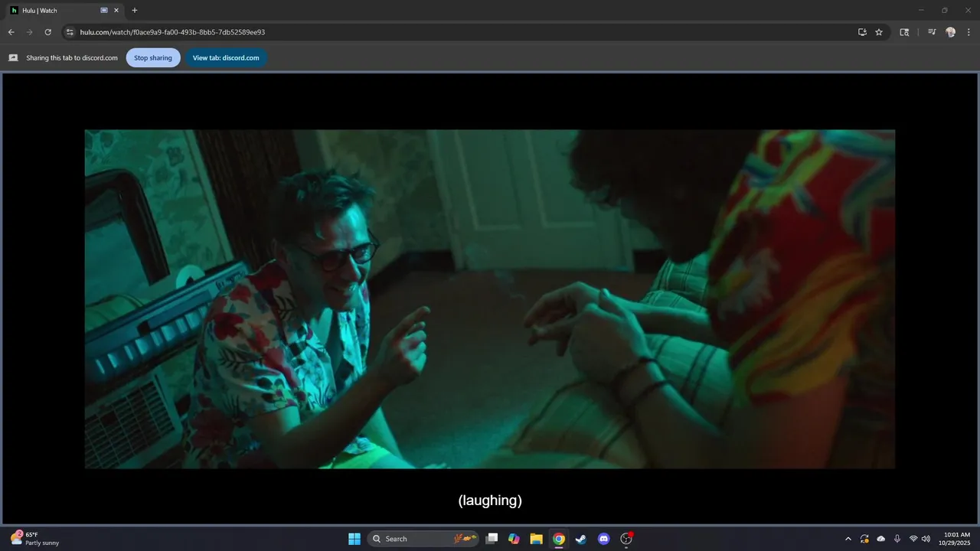The width and height of the screenshot is (980, 551).
Task: Click the microphone tray icon
Action: 897,539
